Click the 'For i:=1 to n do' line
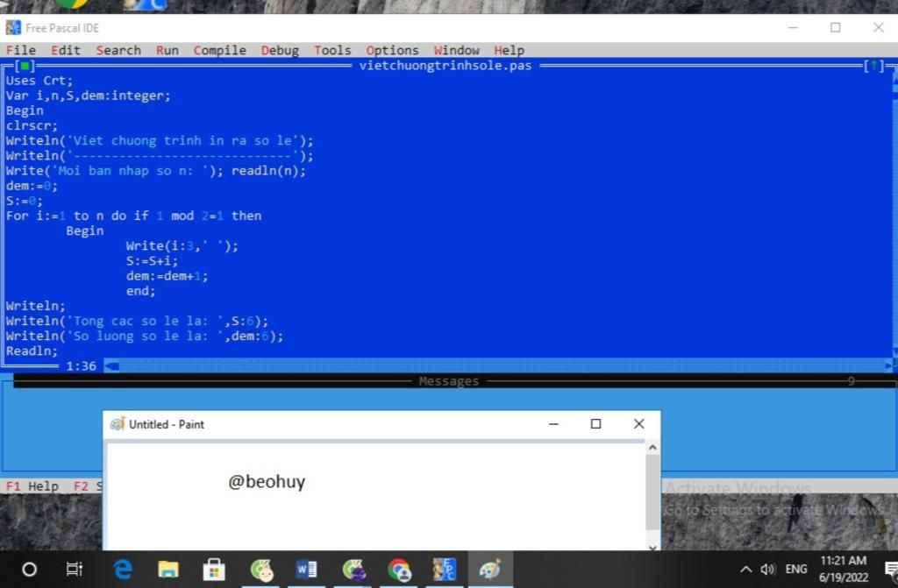 (133, 216)
